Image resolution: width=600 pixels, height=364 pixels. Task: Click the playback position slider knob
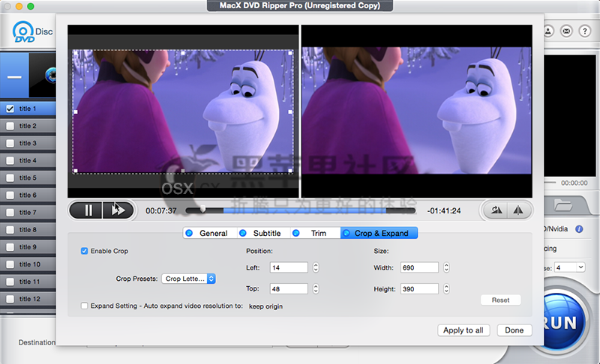(x=202, y=209)
